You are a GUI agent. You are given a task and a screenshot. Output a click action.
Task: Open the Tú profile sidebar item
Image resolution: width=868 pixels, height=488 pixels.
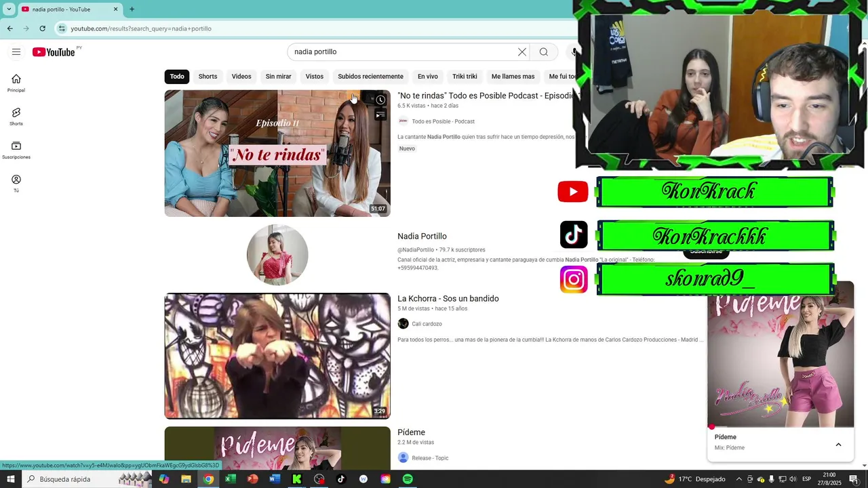16,184
